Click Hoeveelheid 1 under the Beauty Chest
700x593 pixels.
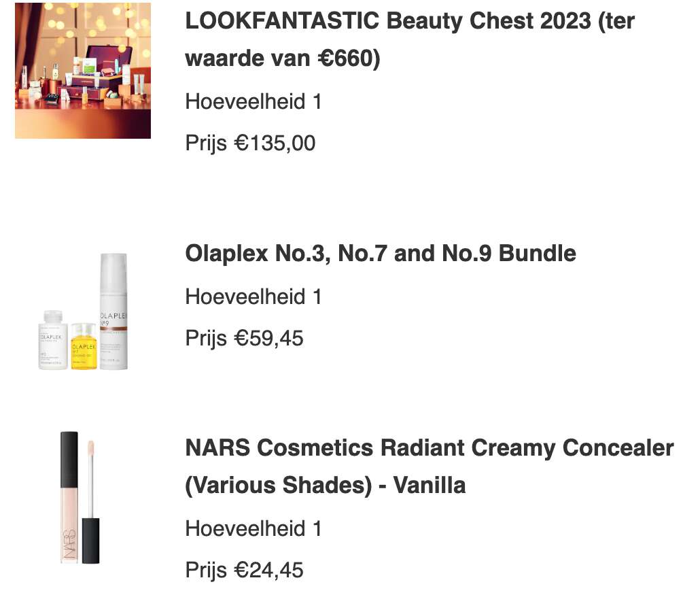pos(253,101)
